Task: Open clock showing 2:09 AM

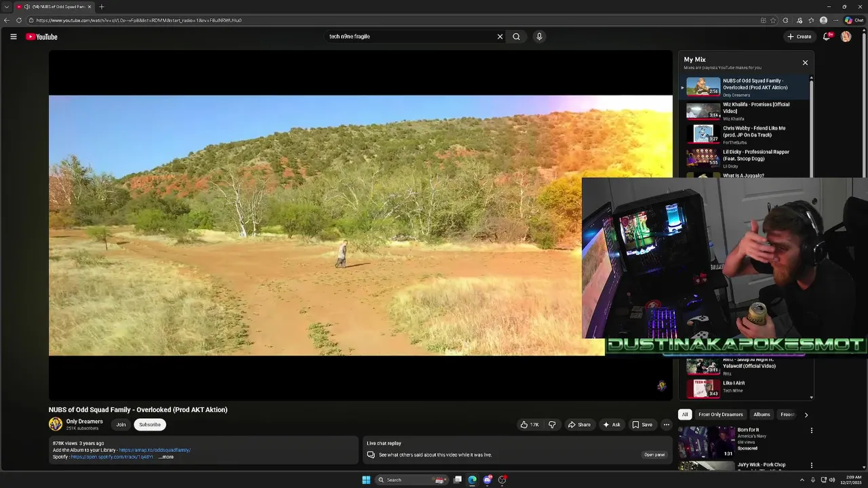Action: point(851,480)
